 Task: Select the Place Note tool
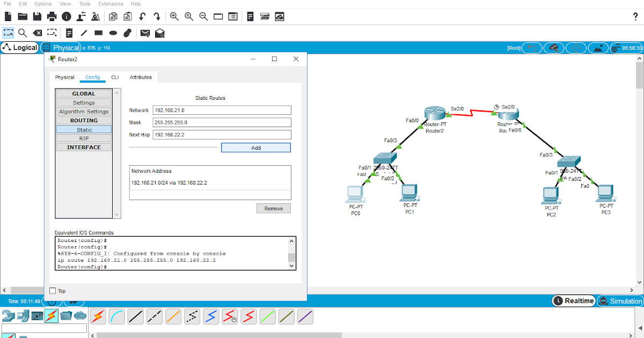click(69, 33)
